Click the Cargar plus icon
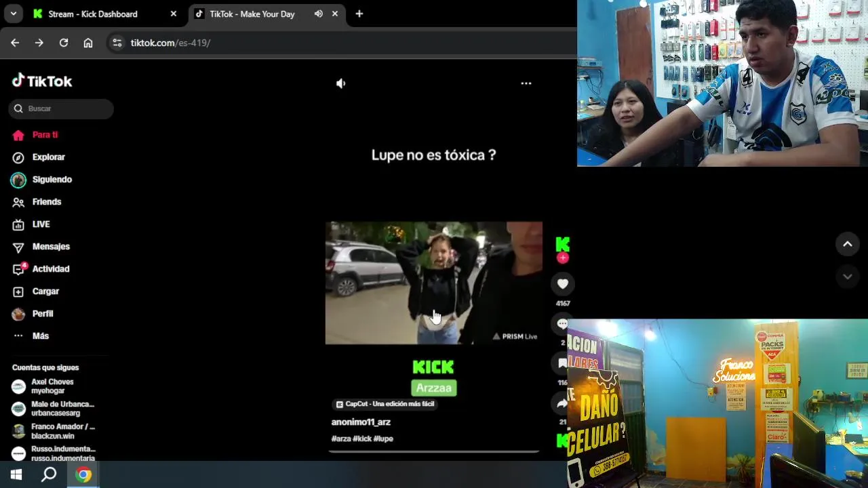This screenshot has width=868, height=488. click(x=18, y=291)
